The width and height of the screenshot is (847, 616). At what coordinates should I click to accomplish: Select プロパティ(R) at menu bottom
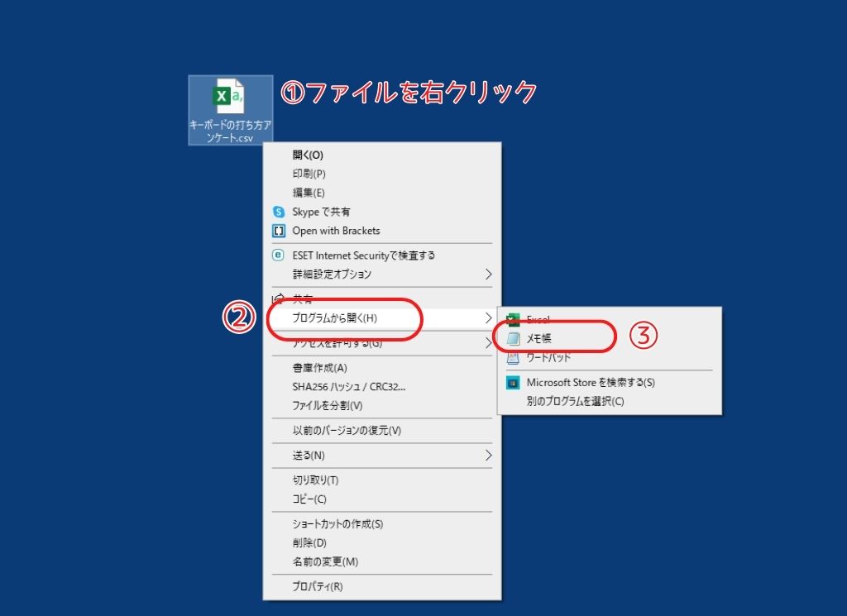click(x=317, y=586)
